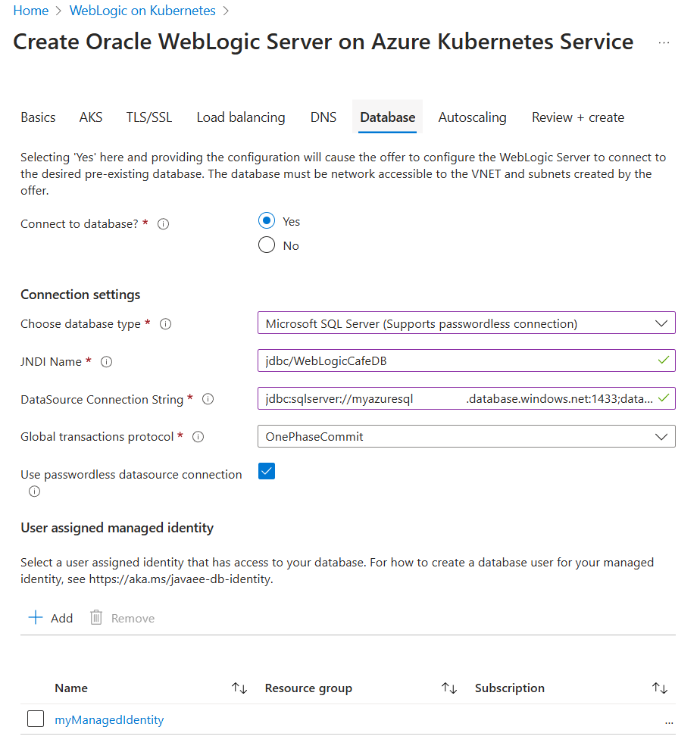The height and width of the screenshot is (755, 700).
Task: Expand the Global transactions protocol dropdown
Action: (658, 436)
